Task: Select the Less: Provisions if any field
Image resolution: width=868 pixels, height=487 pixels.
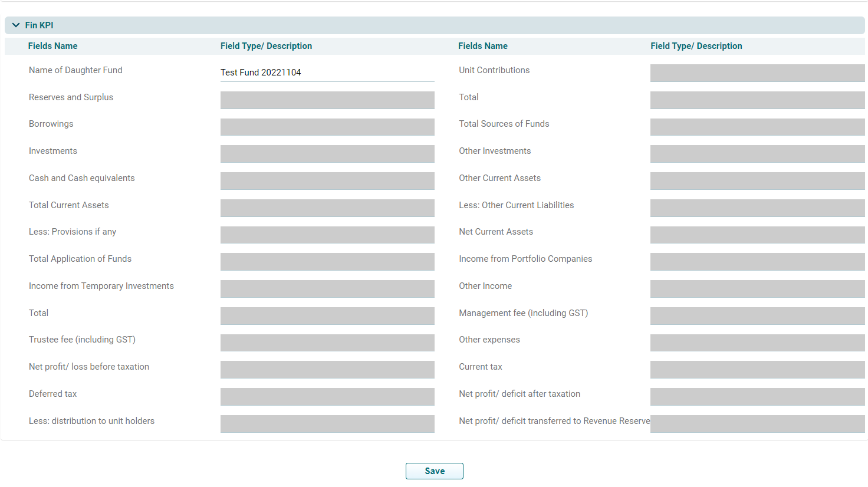Action: pyautogui.click(x=327, y=235)
